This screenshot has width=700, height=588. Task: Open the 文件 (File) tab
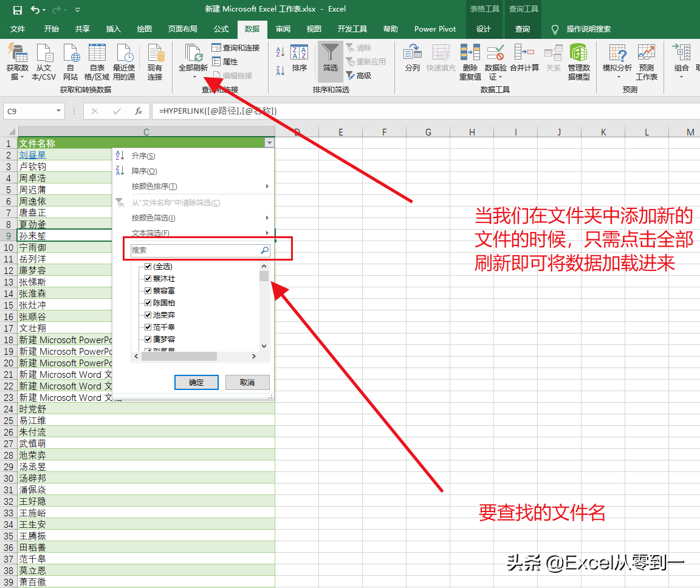[x=18, y=29]
